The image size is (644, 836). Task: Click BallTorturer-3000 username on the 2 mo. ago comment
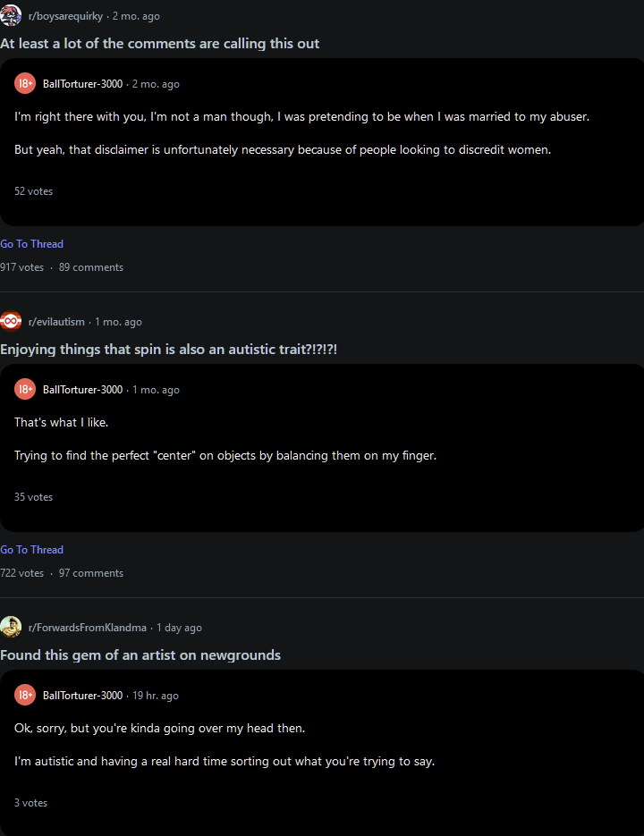point(82,84)
